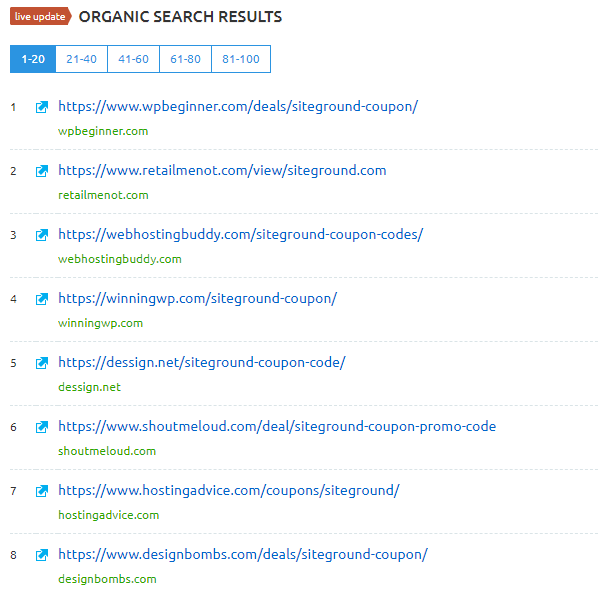
Task: Open external link icon for designbombs result
Action: [42, 555]
